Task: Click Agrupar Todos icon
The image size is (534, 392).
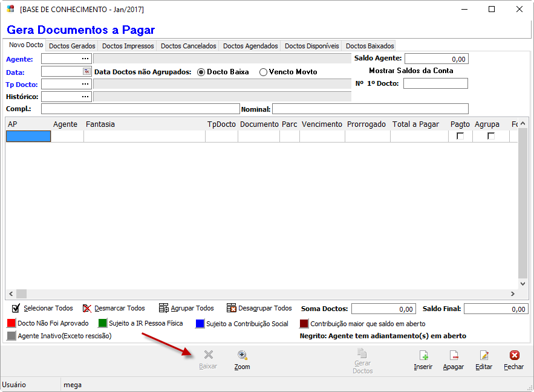Action: [x=163, y=308]
